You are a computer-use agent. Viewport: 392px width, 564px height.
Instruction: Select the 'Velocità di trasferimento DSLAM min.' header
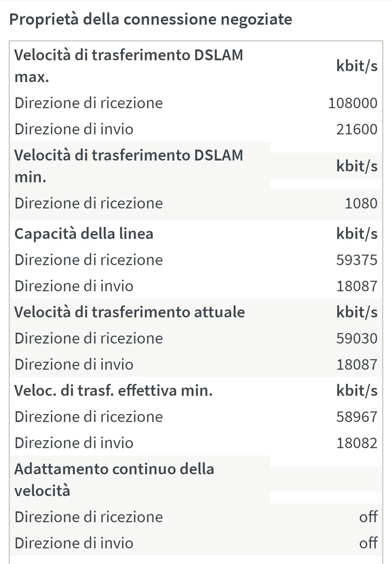pos(128,166)
